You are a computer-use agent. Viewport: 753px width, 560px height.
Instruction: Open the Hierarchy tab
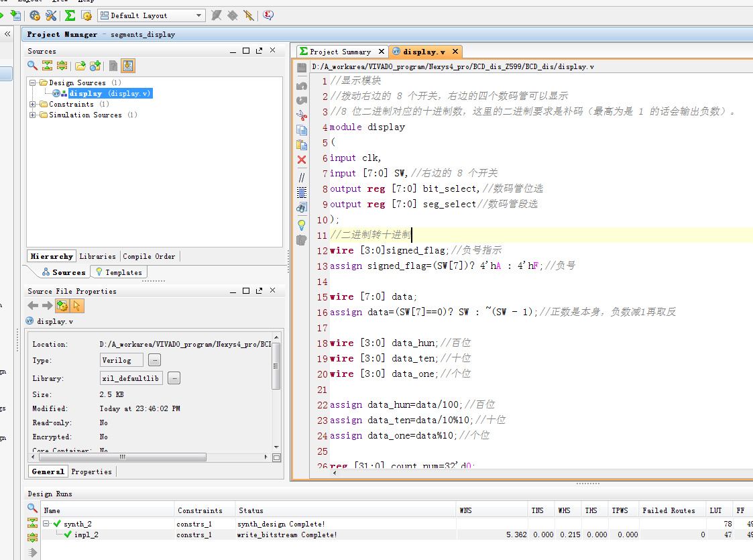(52, 256)
